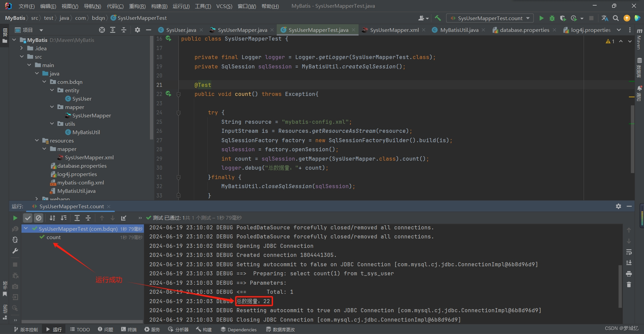
Task: Click the warning indicator showing 1 problem
Action: 610,41
